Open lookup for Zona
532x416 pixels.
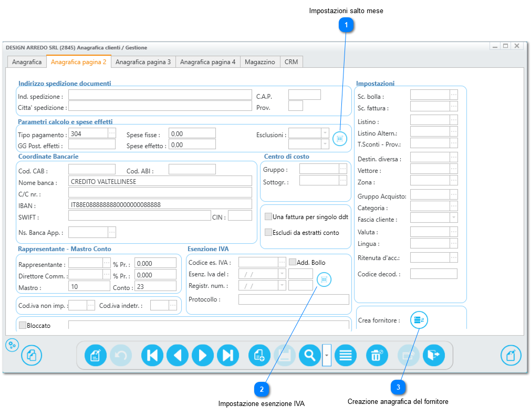coord(454,180)
